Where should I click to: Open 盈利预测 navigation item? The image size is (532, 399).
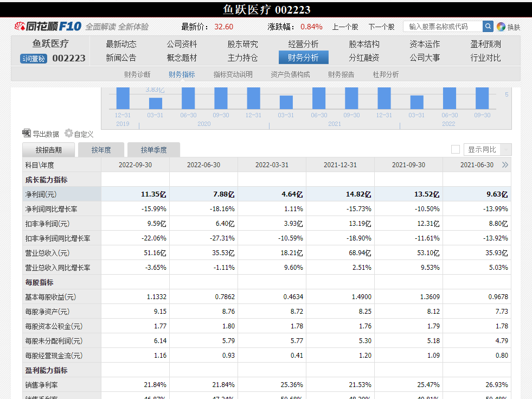[485, 44]
